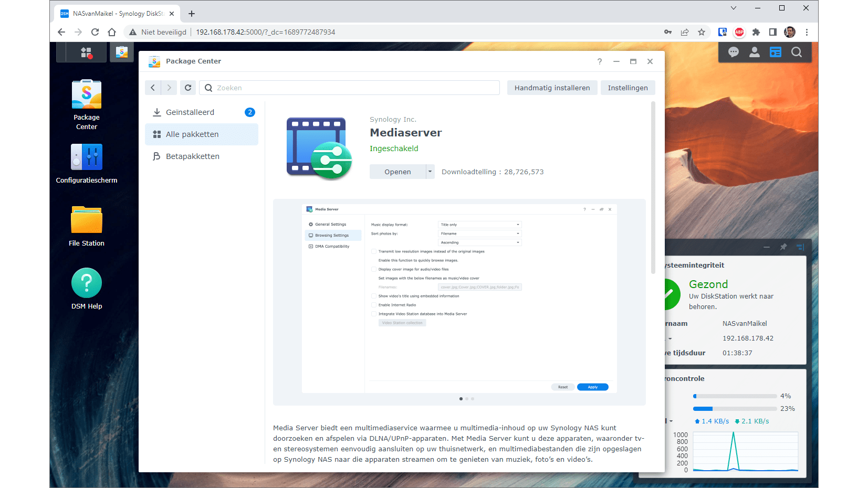Select the Geïnstalleerd category
The height and width of the screenshot is (488, 868).
pyautogui.click(x=202, y=112)
